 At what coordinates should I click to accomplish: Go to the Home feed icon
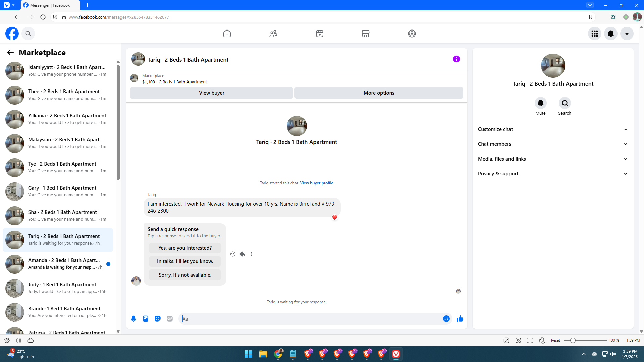click(x=227, y=34)
